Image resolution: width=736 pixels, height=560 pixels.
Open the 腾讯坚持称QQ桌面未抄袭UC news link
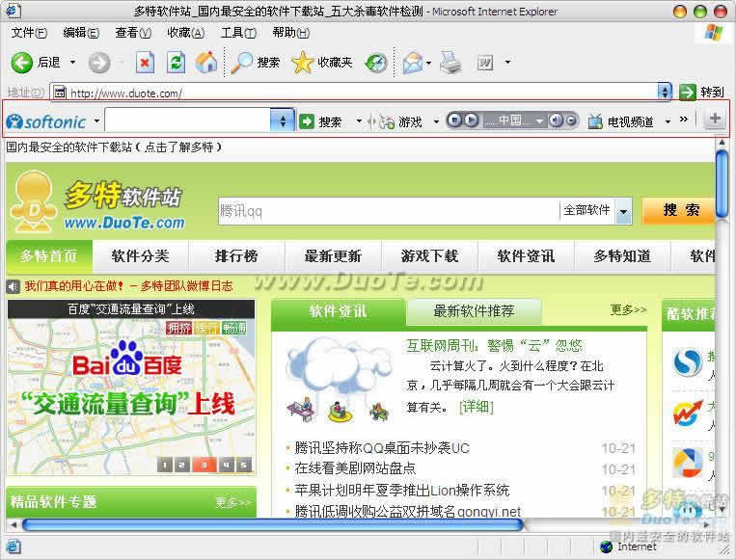click(x=382, y=448)
